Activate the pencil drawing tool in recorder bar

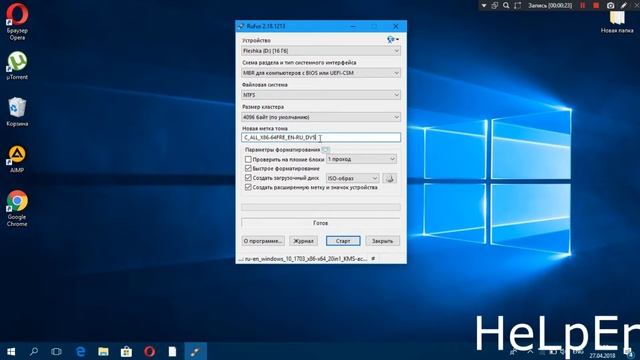click(x=624, y=5)
